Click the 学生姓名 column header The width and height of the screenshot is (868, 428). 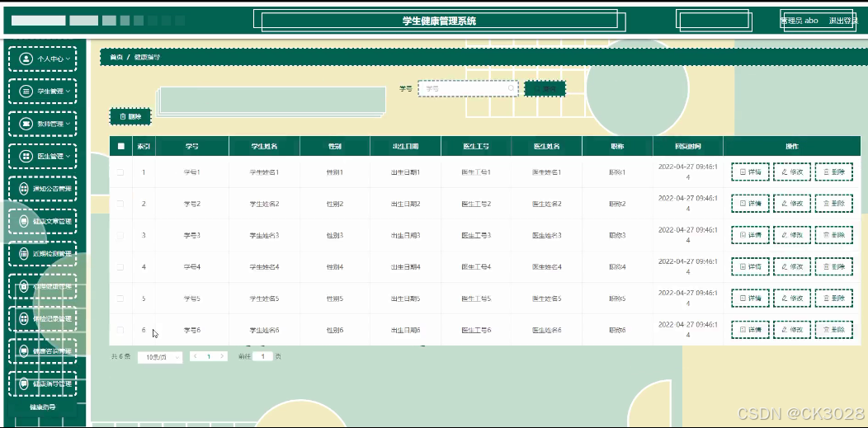point(264,147)
